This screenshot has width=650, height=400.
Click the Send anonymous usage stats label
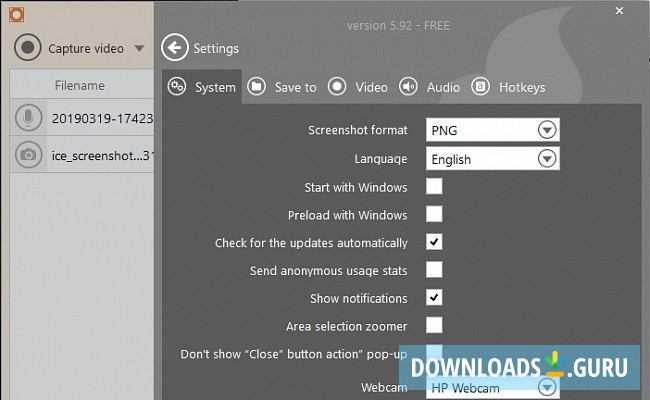pyautogui.click(x=328, y=271)
